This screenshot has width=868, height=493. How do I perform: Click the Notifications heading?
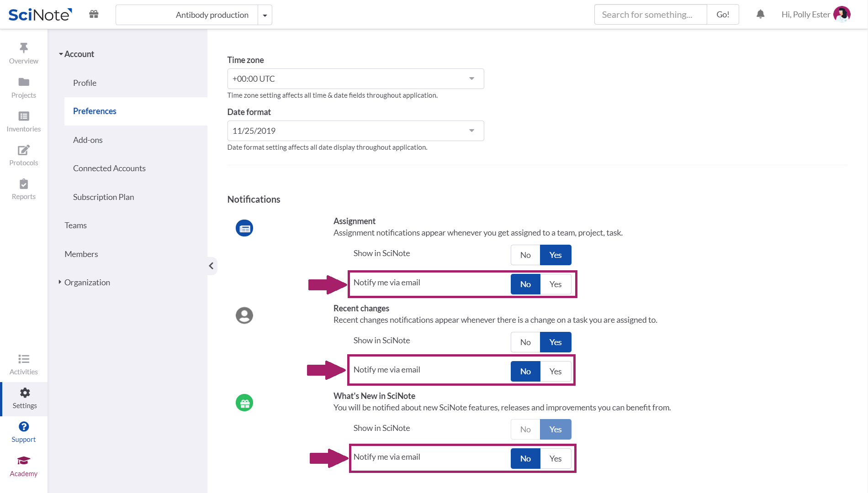[x=254, y=199]
